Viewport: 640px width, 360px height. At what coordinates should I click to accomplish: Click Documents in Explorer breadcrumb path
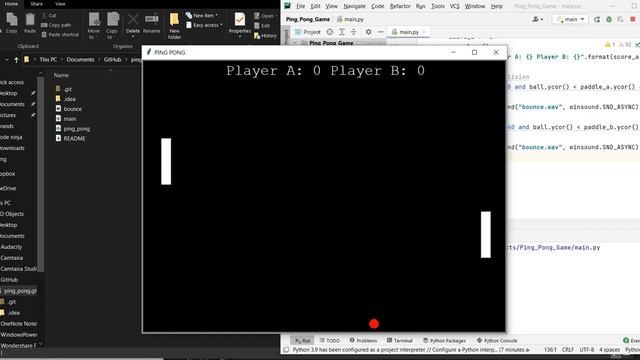tap(80, 60)
